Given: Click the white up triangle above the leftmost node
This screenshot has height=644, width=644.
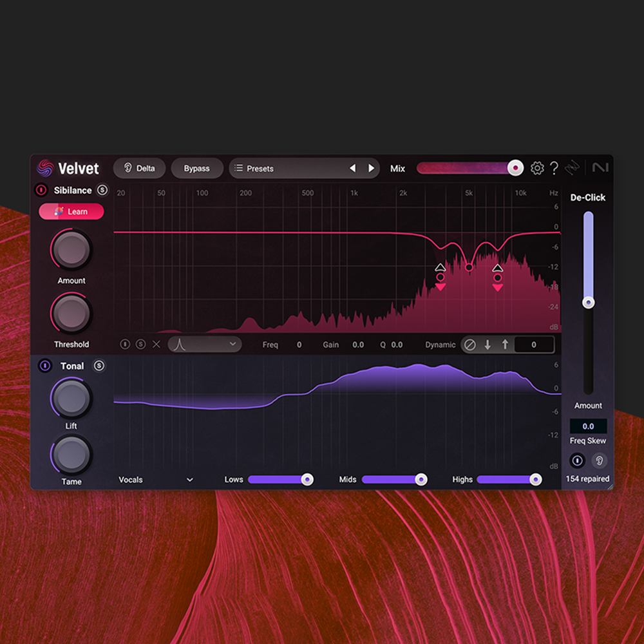Looking at the screenshot, I should pyautogui.click(x=440, y=268).
